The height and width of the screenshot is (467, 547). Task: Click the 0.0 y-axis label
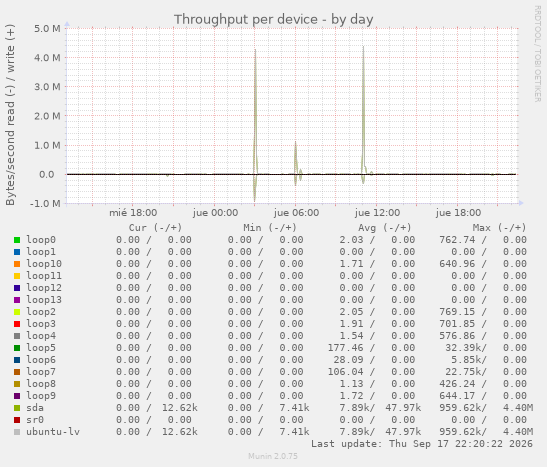coord(46,174)
